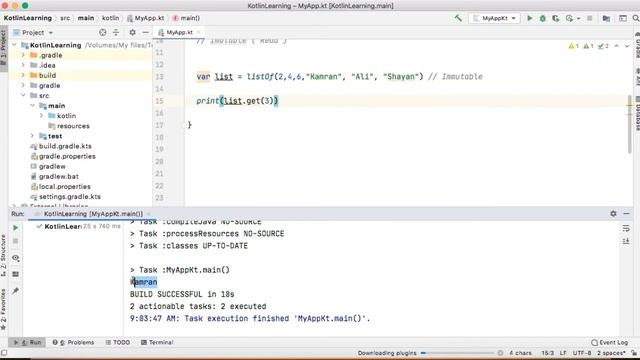Toggle soft-wrap icon in Run output
Viewport: 640px width, 360px height.
point(626,228)
